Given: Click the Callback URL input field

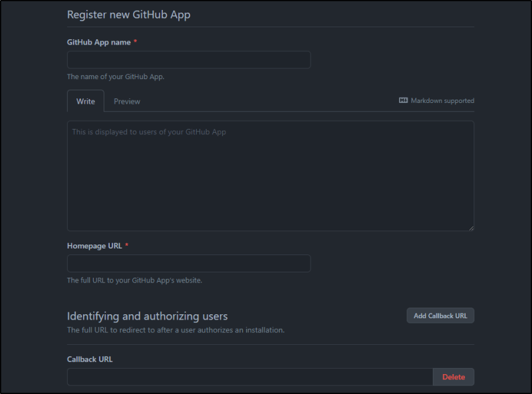Looking at the screenshot, I should coord(250,377).
